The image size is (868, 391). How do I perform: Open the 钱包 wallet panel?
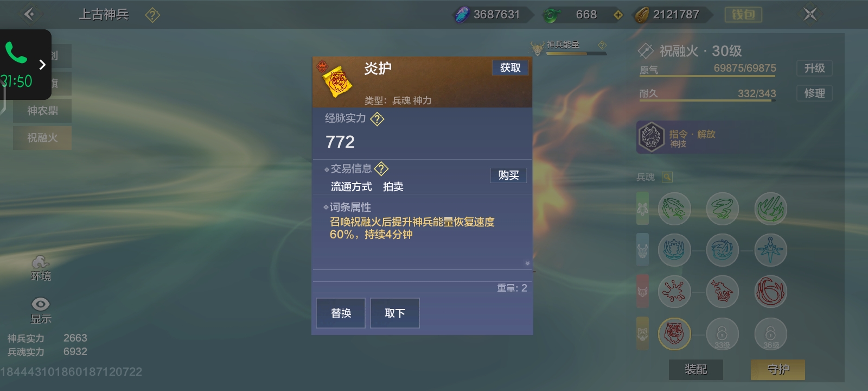[743, 15]
